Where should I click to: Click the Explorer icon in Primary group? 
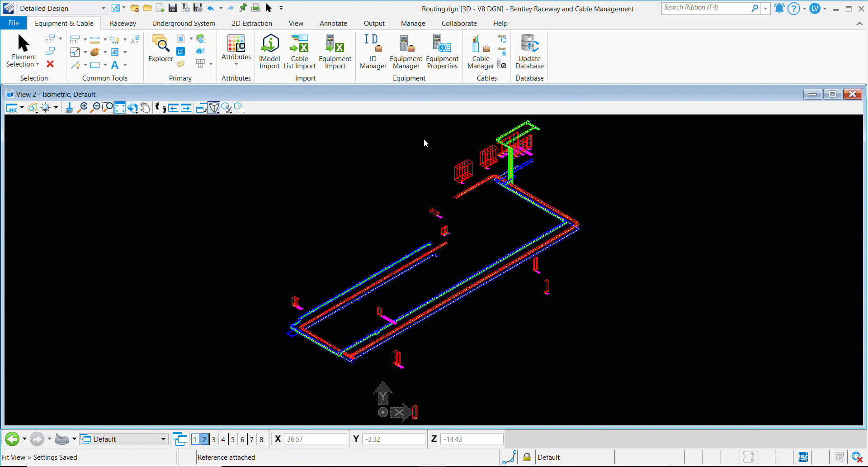pyautogui.click(x=160, y=49)
